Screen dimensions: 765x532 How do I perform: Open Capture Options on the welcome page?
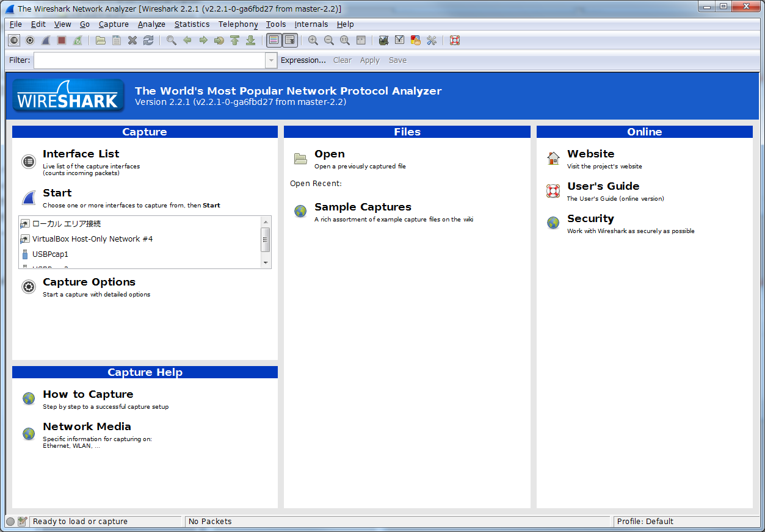click(x=89, y=282)
